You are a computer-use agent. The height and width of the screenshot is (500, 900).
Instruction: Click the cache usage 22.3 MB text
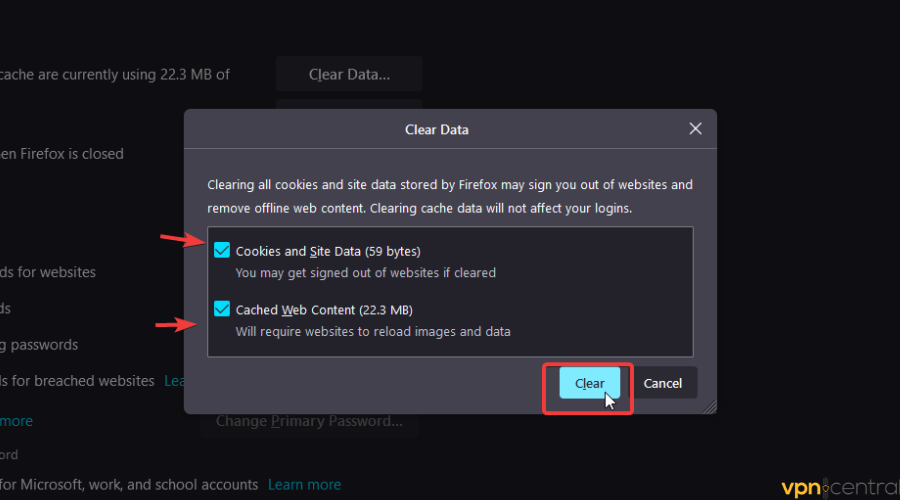click(x=115, y=74)
